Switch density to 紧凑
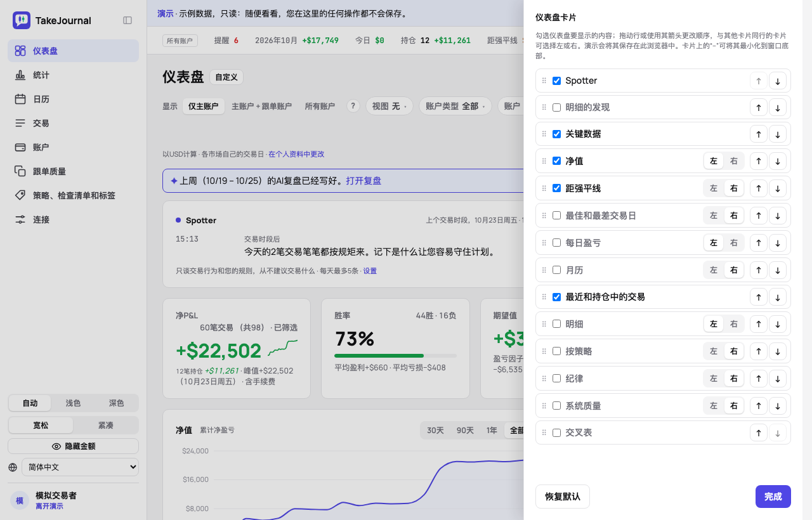812x520 pixels. (105, 426)
